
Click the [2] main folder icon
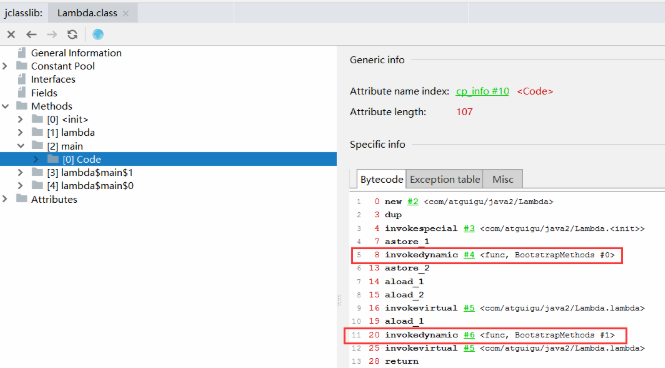click(37, 146)
